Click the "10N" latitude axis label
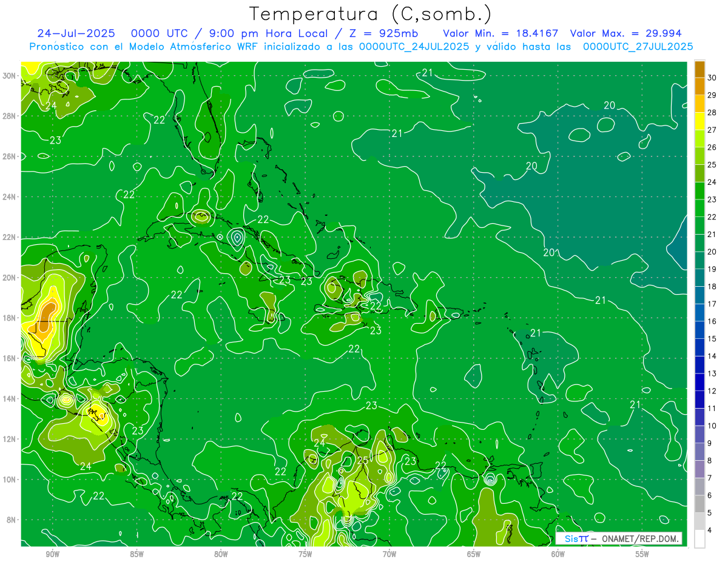728x562 pixels. pyautogui.click(x=10, y=479)
